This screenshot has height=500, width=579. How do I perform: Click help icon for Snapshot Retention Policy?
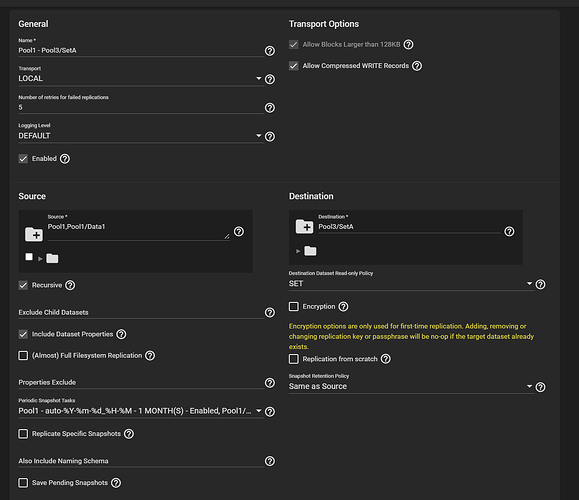pos(540,387)
